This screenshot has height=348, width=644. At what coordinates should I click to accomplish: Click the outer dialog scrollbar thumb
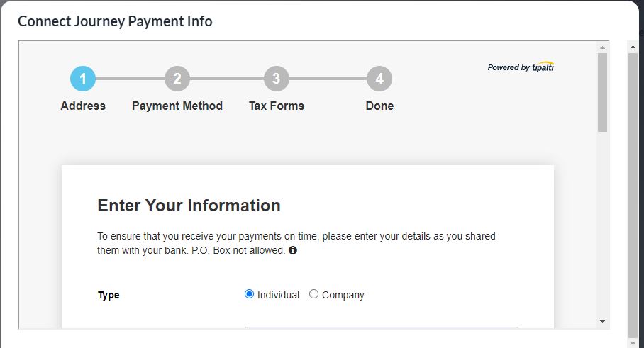pyautogui.click(x=633, y=191)
